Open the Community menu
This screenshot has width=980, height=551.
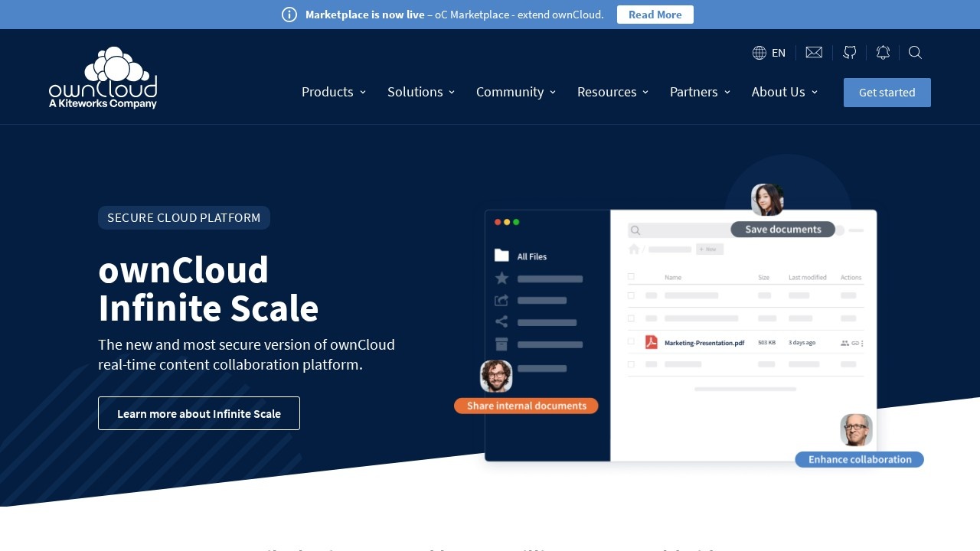[510, 92]
